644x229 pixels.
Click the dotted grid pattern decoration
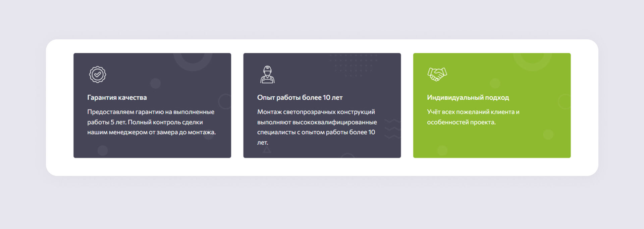pyautogui.click(x=353, y=65)
